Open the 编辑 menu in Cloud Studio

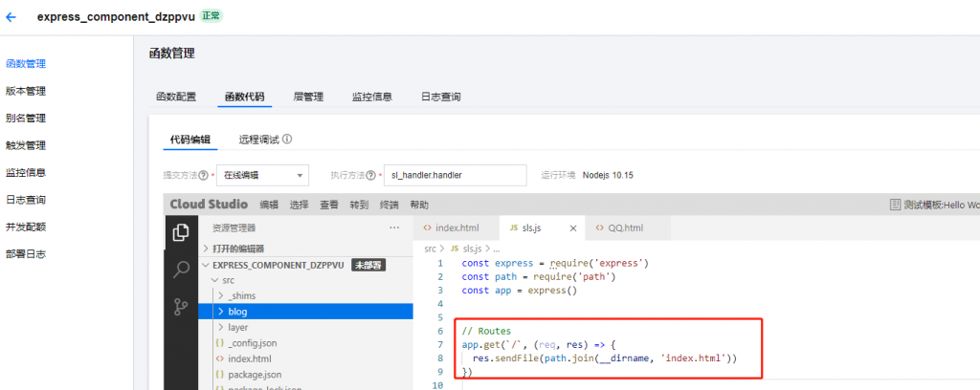[269, 205]
